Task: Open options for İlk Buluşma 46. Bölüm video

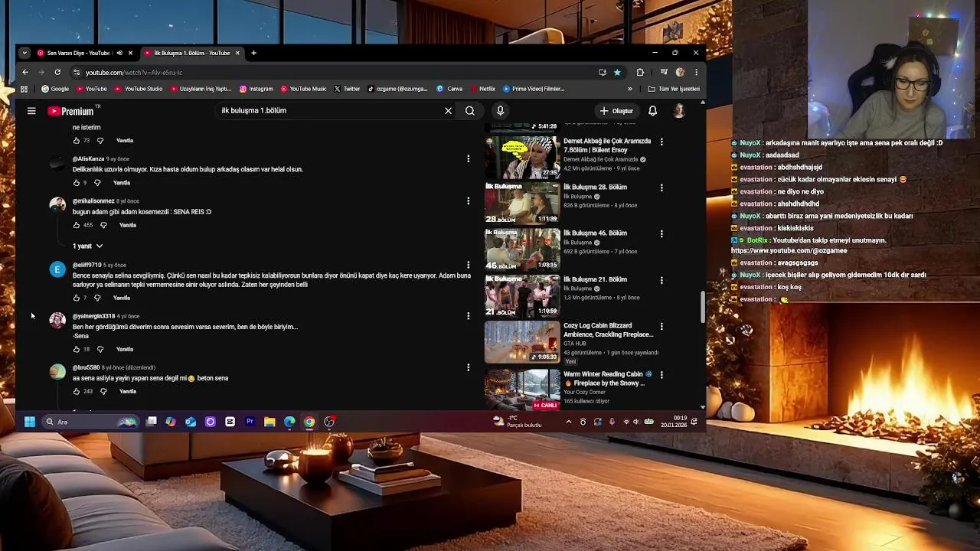Action: point(661,233)
